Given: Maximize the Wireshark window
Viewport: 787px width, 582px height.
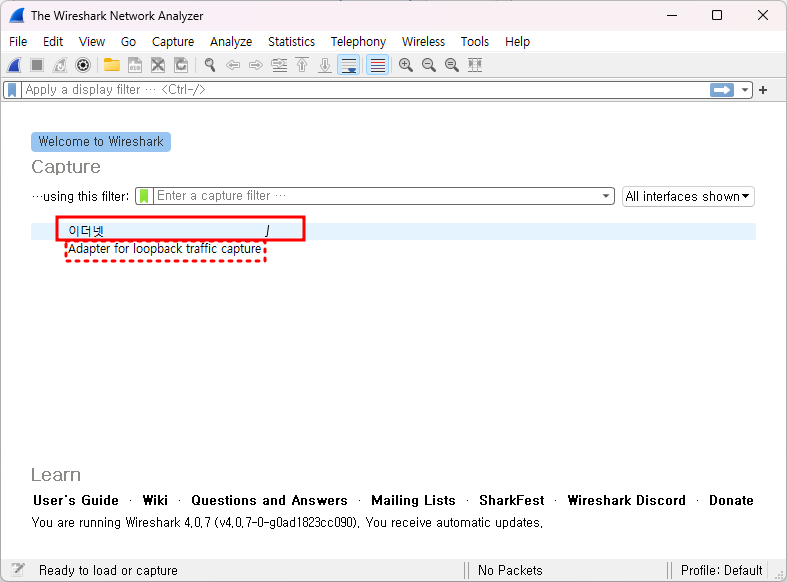Looking at the screenshot, I should 717,16.
